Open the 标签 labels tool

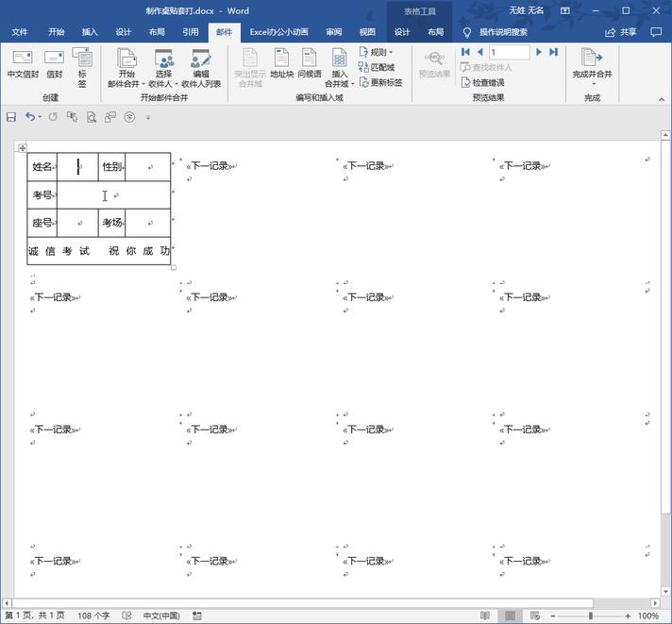click(x=82, y=67)
